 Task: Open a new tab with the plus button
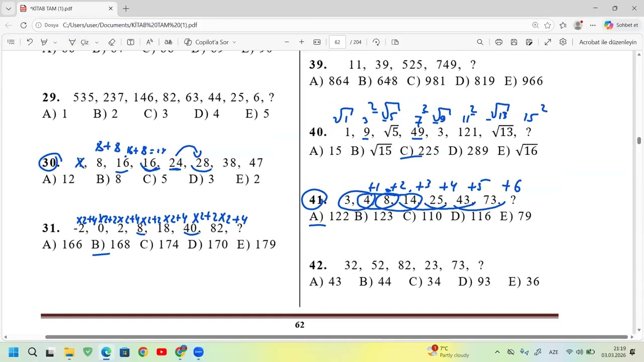(x=126, y=9)
